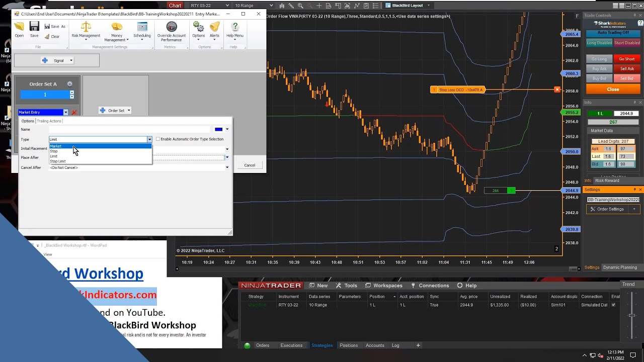Click the blue color swatch beside Name
This screenshot has height=362, width=644.
tap(218, 130)
